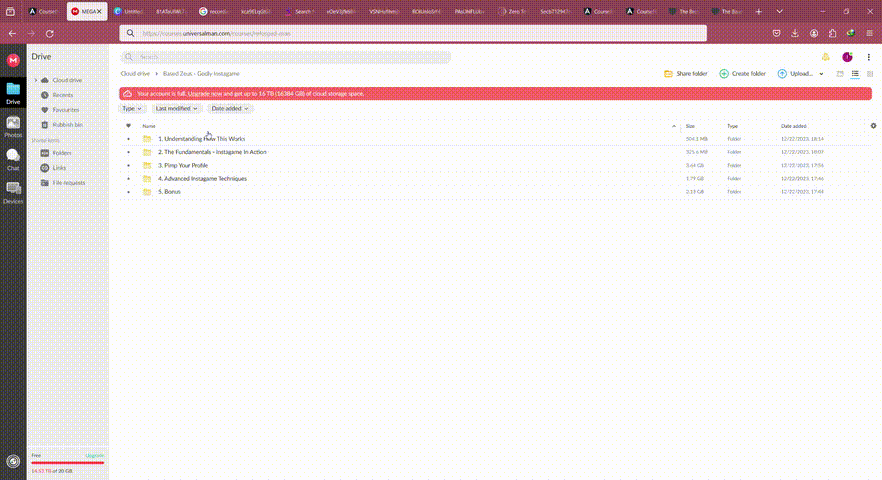
Task: Focus the MEGA search field
Action: pyautogui.click(x=285, y=57)
